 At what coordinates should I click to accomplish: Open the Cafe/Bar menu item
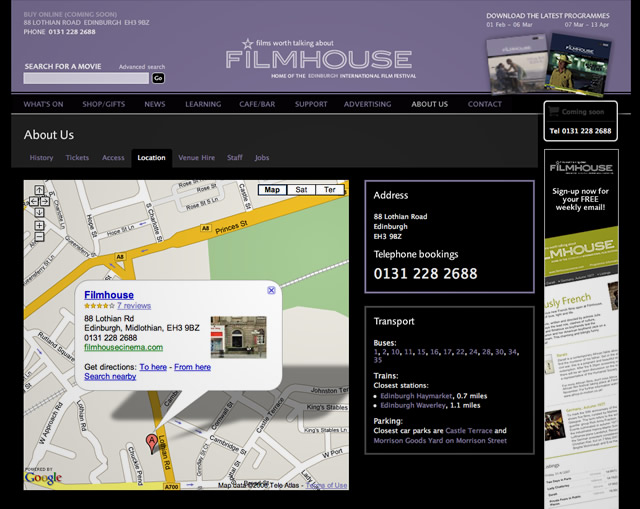[x=257, y=104]
